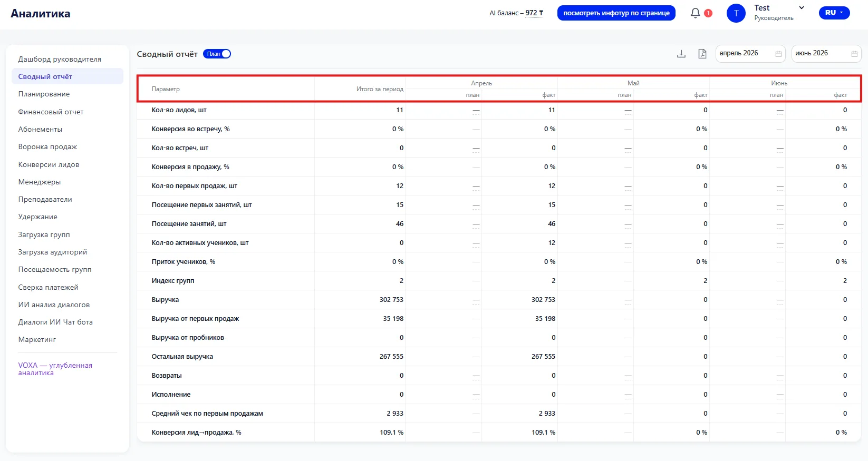The width and height of the screenshot is (868, 461).
Task: Click the AI баланс 972 ₸ amount
Action: pyautogui.click(x=534, y=13)
